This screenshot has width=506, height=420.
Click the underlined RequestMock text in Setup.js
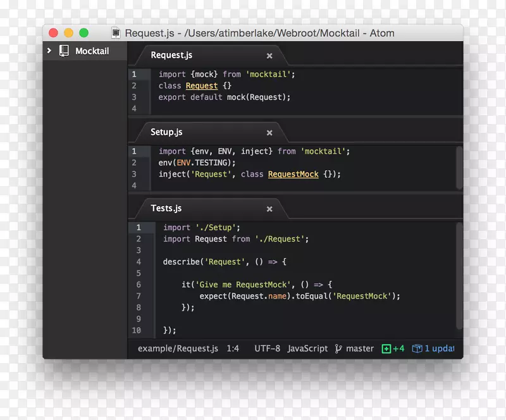click(x=293, y=174)
